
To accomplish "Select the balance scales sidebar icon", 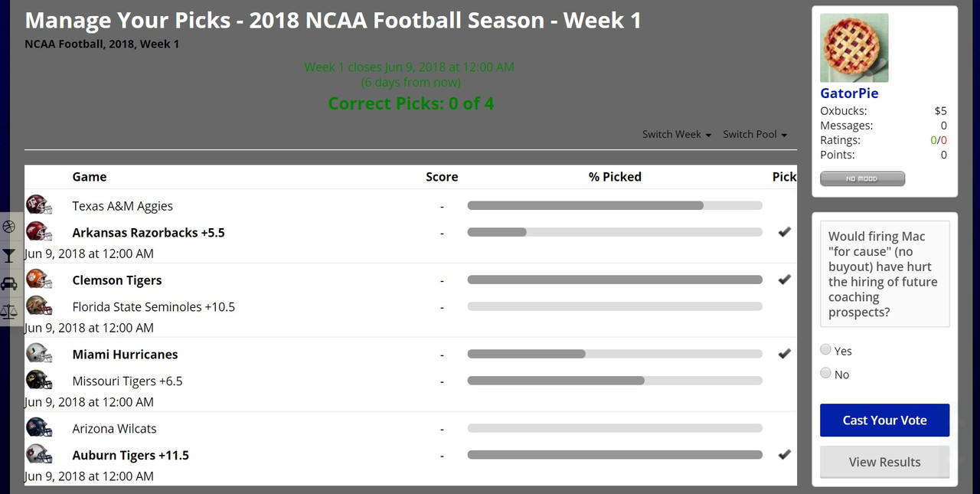I will (8, 311).
